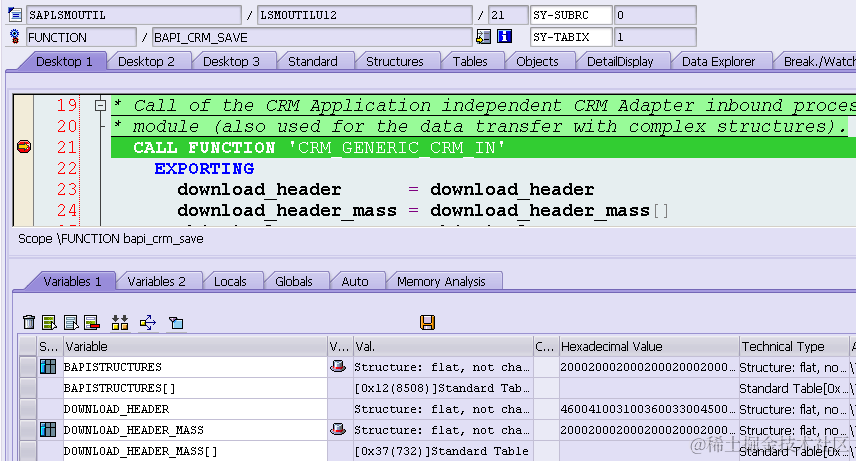Open the Break./Watchpoints tab

click(817, 61)
